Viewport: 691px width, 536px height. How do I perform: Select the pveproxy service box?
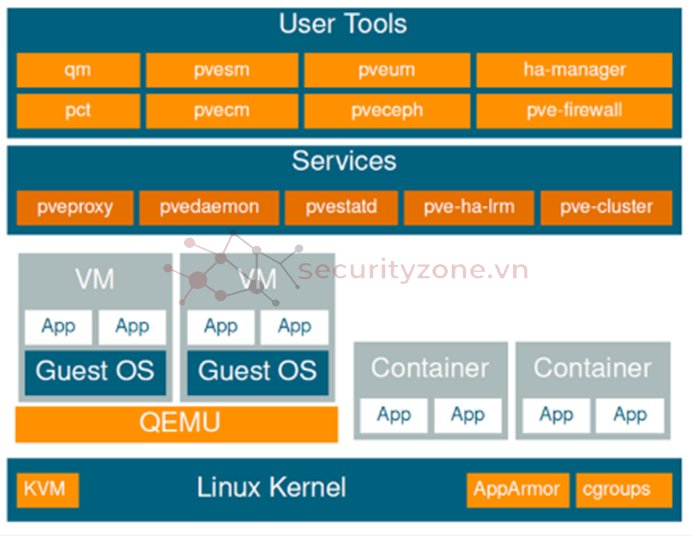coord(75,208)
